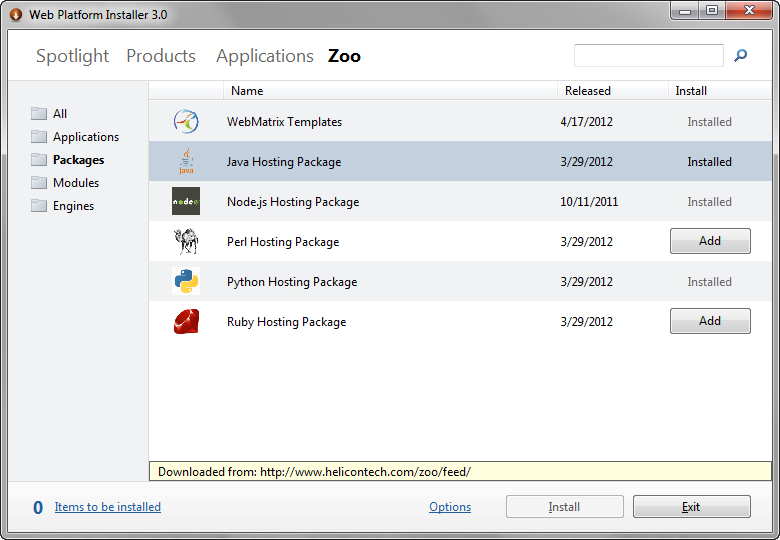
Task: Select Perl Hosting Package name
Action: point(283,242)
